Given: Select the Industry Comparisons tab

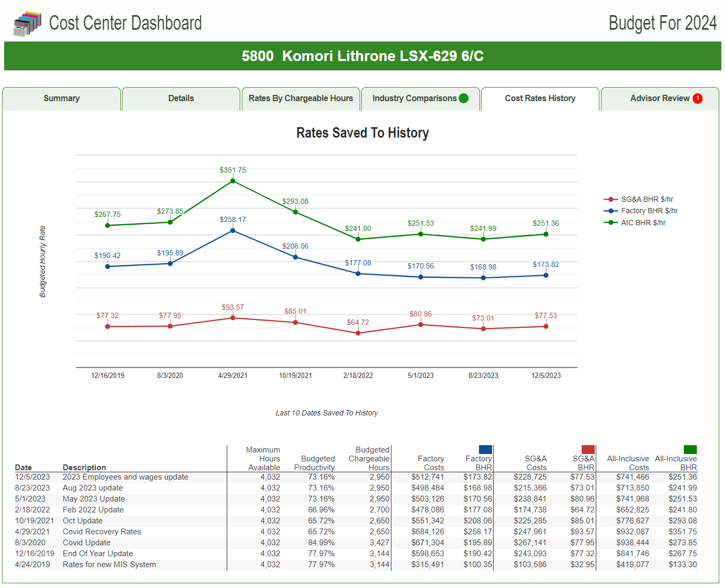Looking at the screenshot, I should coord(420,99).
